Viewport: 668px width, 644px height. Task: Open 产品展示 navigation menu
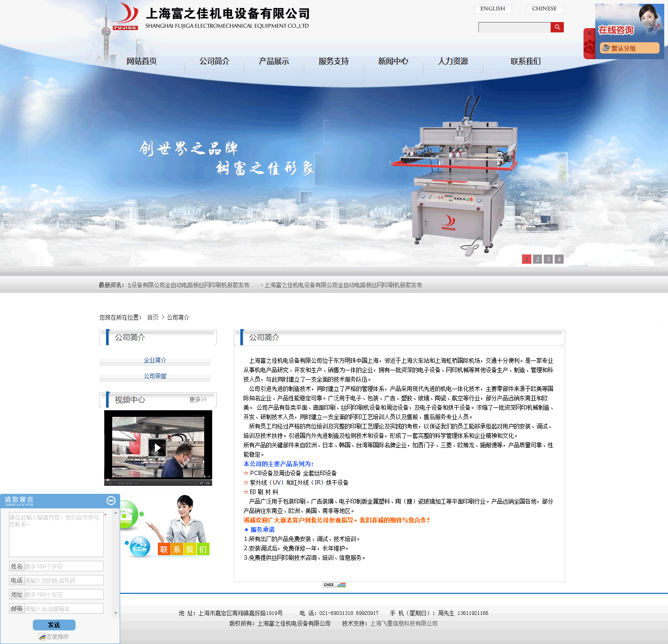click(274, 61)
